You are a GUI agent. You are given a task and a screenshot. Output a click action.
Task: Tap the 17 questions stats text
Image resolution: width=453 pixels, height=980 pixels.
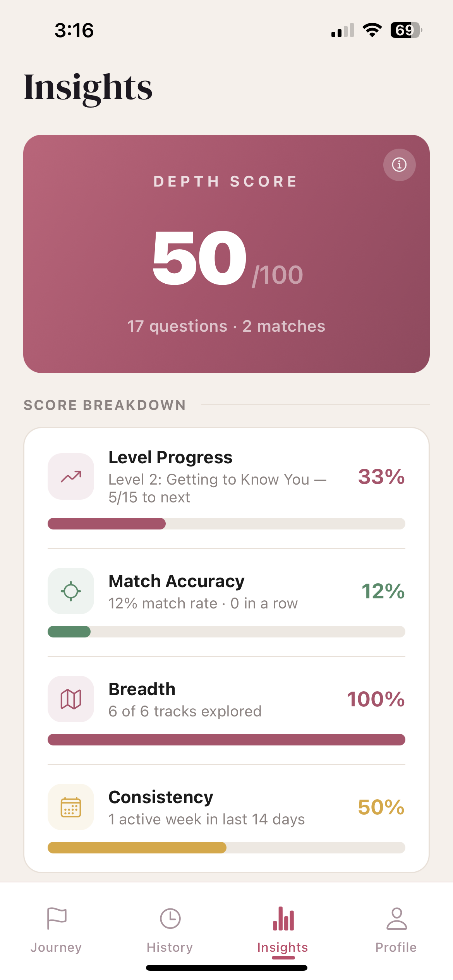coord(226,326)
